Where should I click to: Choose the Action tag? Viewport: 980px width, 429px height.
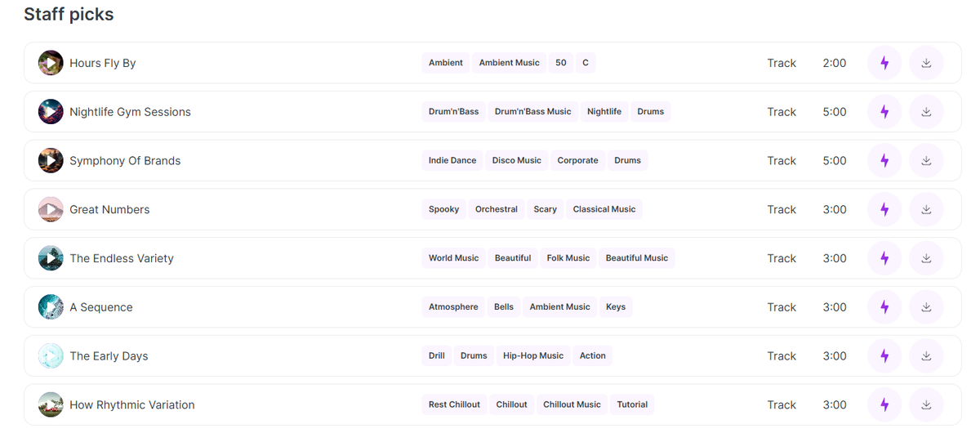point(593,356)
